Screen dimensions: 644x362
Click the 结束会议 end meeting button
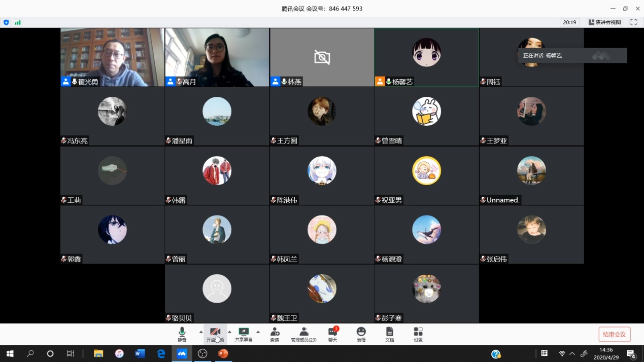pos(615,334)
